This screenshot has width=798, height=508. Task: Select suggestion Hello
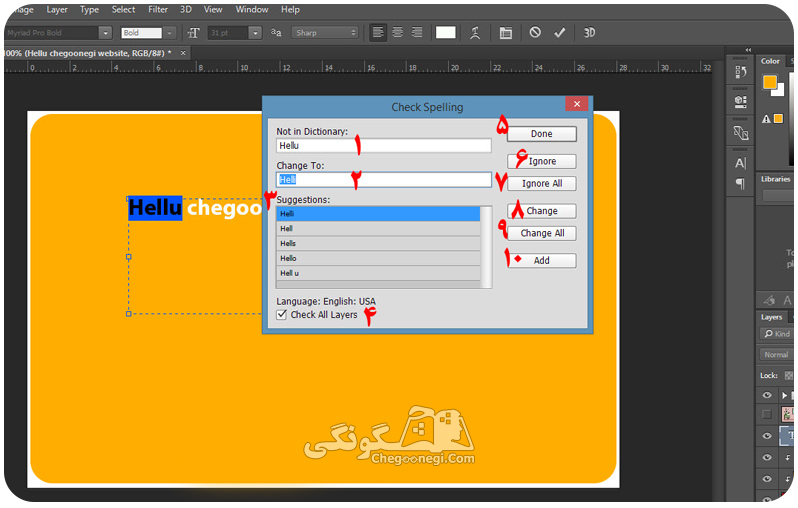click(x=378, y=258)
